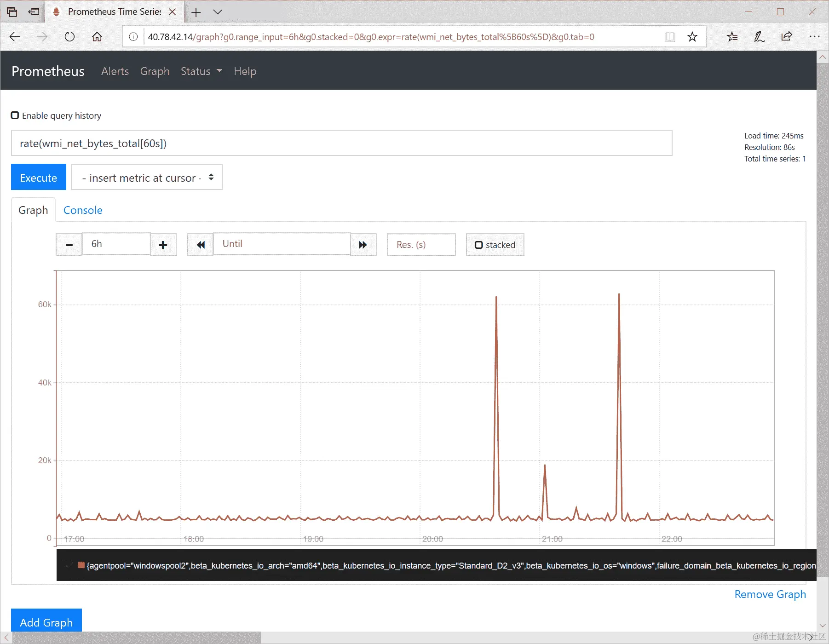This screenshot has height=644, width=829.
Task: Close the Prometheus Time Series tab
Action: [x=173, y=12]
